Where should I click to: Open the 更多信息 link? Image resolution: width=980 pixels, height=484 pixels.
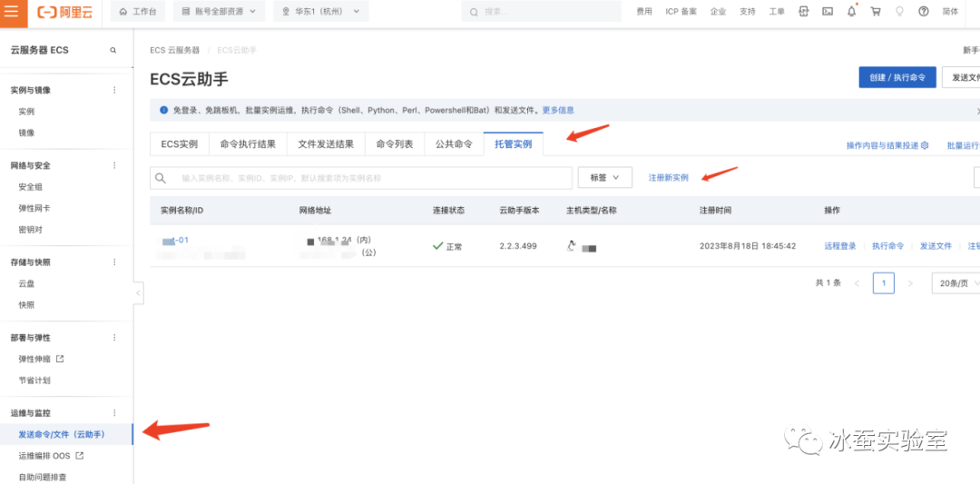[558, 110]
